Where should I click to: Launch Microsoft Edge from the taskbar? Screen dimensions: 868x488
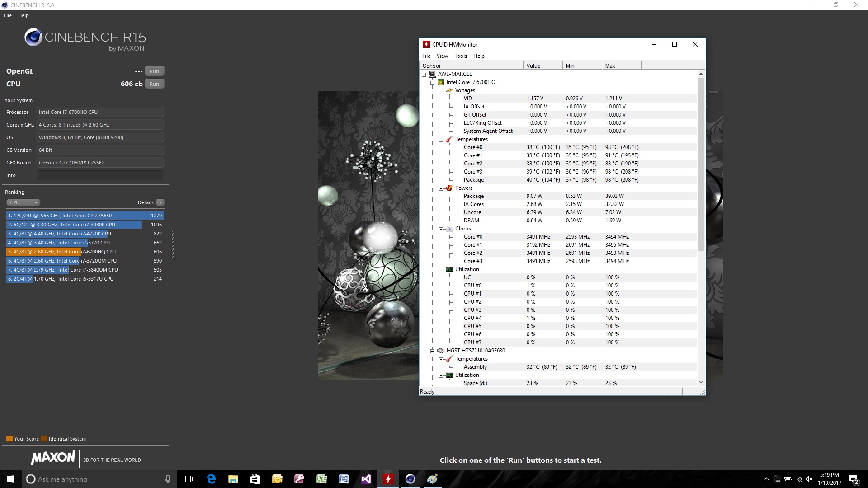click(211, 479)
